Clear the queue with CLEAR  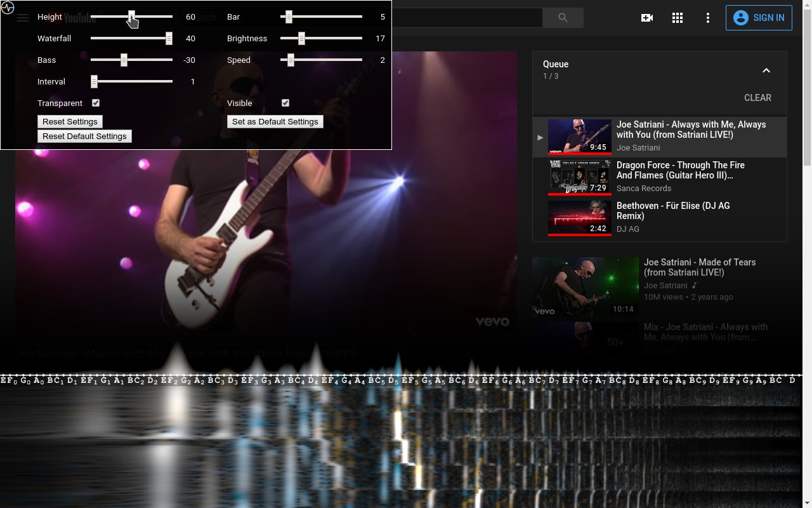pyautogui.click(x=757, y=98)
